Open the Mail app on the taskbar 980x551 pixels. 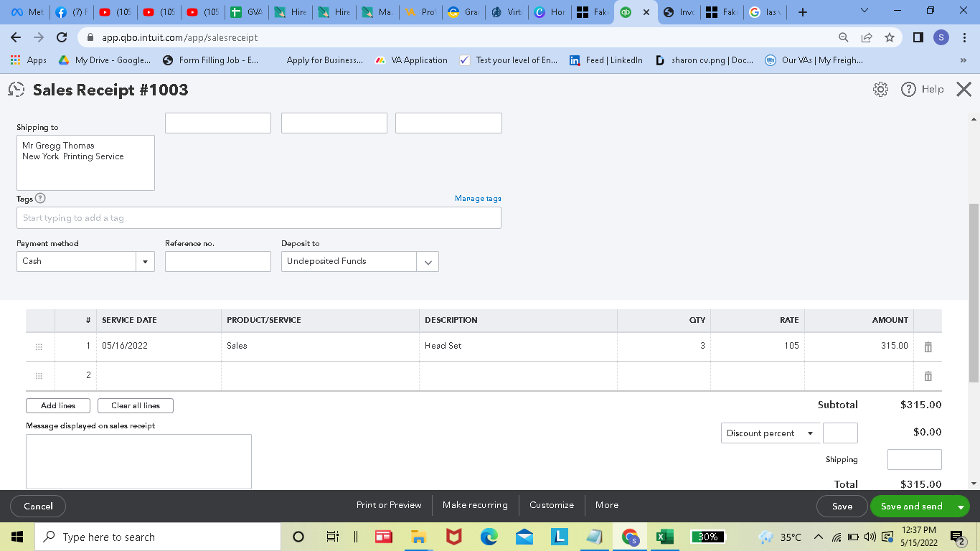click(524, 537)
